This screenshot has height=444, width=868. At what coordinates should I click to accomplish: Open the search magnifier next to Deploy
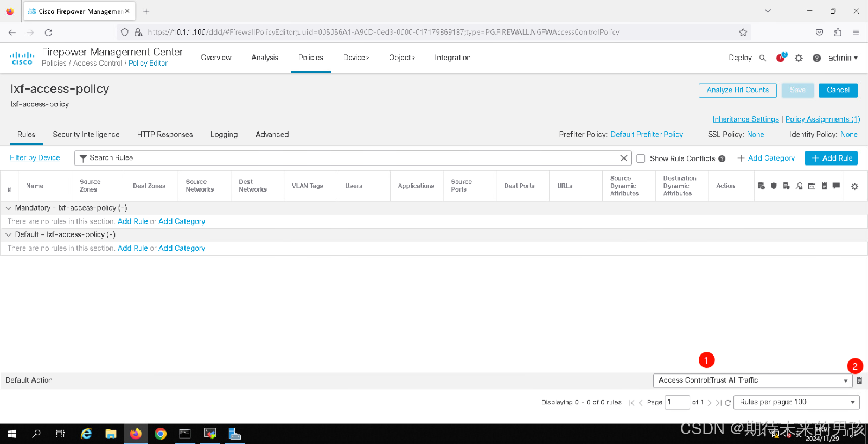(763, 58)
